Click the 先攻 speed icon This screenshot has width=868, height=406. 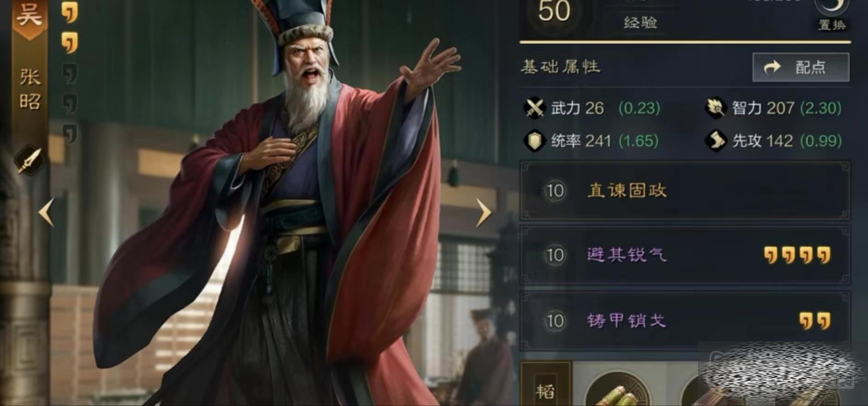click(715, 141)
